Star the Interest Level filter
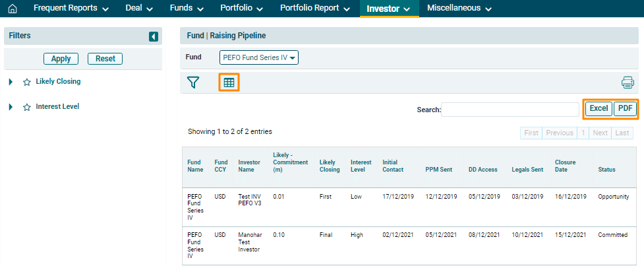This screenshot has height=268, width=644. click(x=27, y=107)
